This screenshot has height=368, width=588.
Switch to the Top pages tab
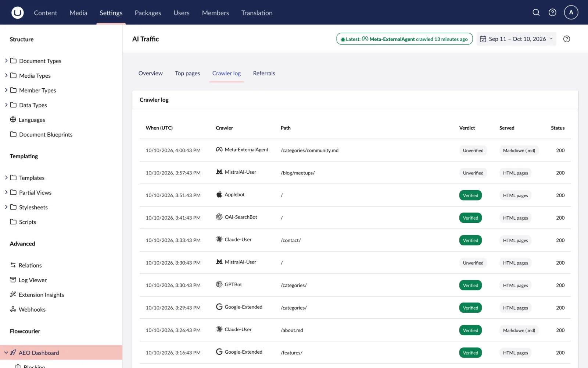click(x=187, y=73)
